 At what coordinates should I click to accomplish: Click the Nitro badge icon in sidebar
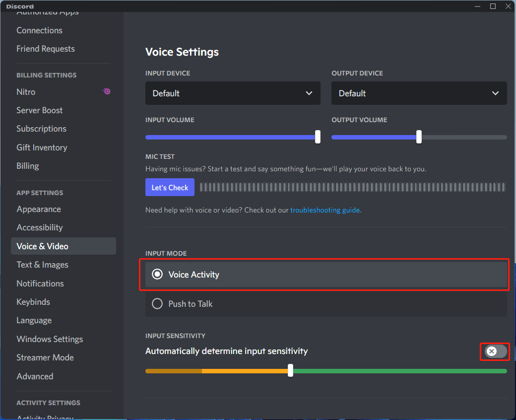point(106,91)
